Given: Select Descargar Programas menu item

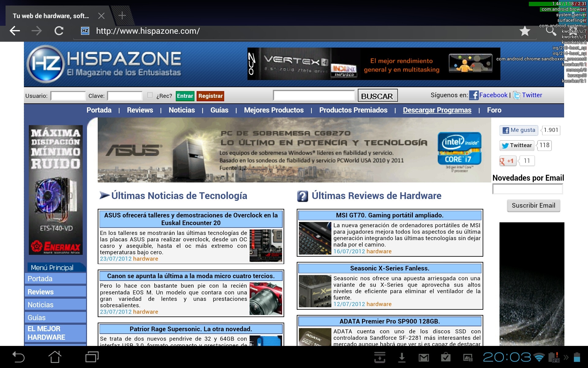Looking at the screenshot, I should click(x=437, y=110).
